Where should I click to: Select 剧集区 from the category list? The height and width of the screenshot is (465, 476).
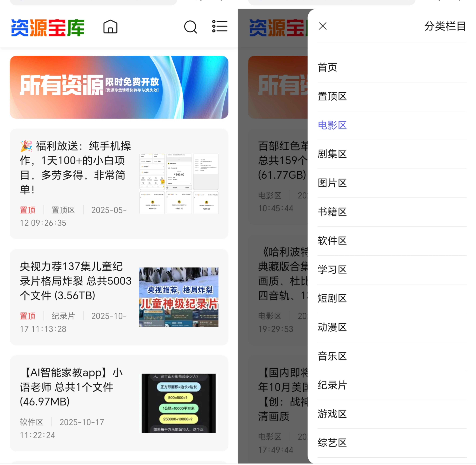pos(332,154)
